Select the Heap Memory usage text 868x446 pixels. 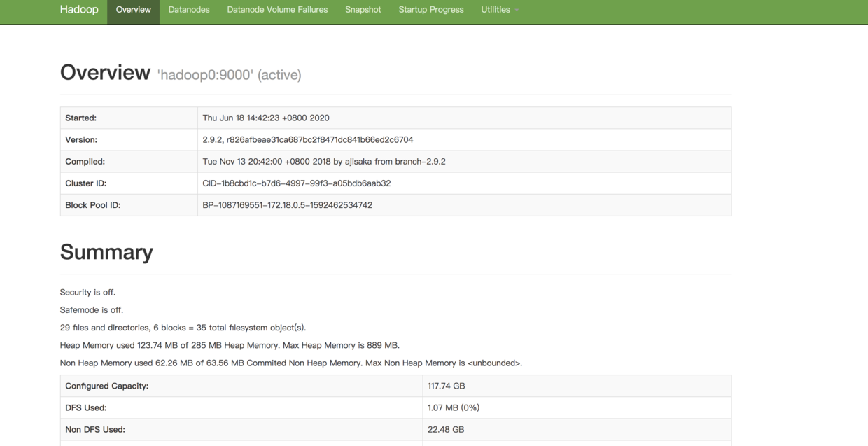point(230,345)
